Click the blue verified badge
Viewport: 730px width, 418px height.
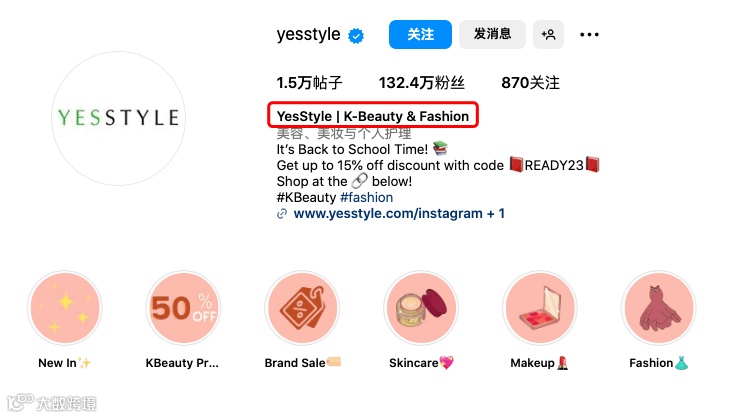356,35
